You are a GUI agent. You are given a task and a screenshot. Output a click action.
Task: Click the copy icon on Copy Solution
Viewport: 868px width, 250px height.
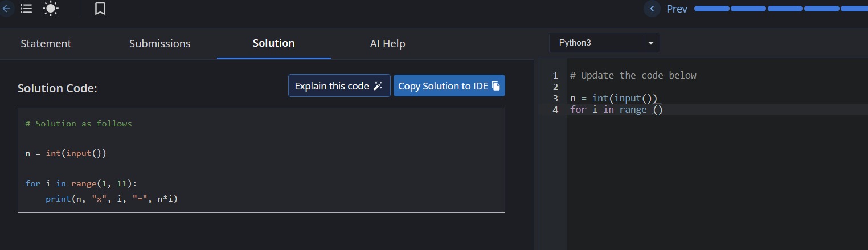click(496, 86)
